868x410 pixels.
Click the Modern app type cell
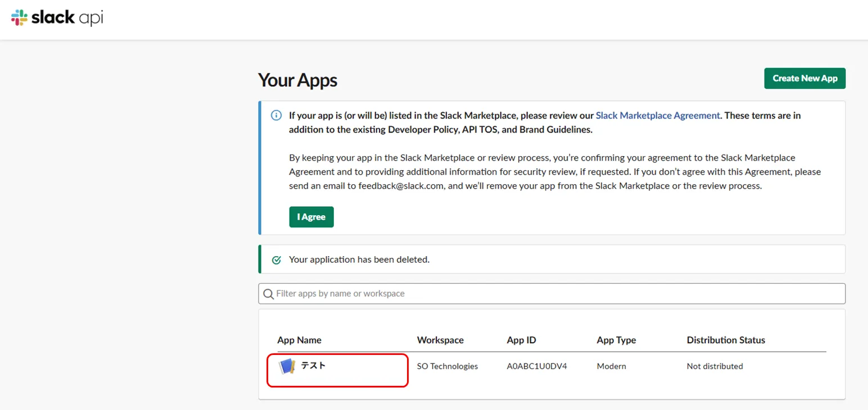pos(611,366)
